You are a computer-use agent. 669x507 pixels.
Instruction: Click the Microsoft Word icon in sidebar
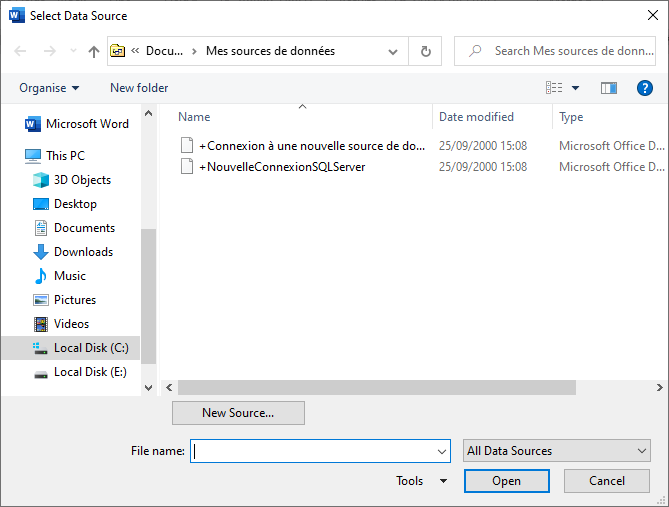(32, 124)
